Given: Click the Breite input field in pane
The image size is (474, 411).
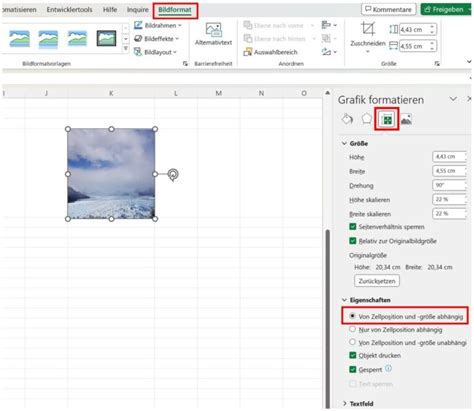Looking at the screenshot, I should [449, 171].
